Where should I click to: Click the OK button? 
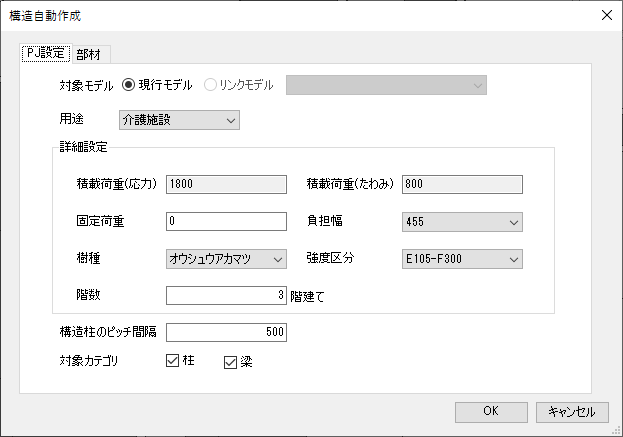click(x=491, y=412)
